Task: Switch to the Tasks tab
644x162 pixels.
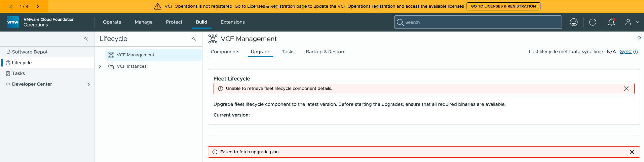Action: (288, 52)
